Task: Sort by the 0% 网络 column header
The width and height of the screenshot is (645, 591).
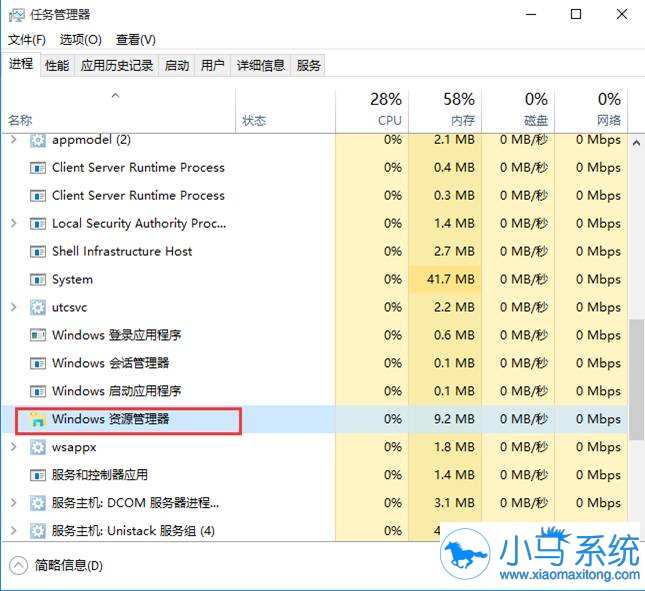Action: point(591,111)
